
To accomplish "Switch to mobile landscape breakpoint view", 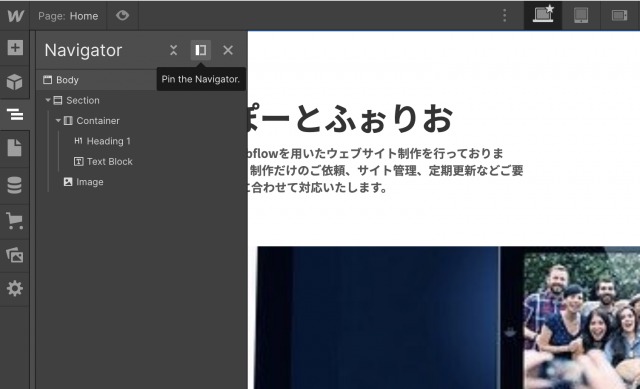I will (x=620, y=16).
